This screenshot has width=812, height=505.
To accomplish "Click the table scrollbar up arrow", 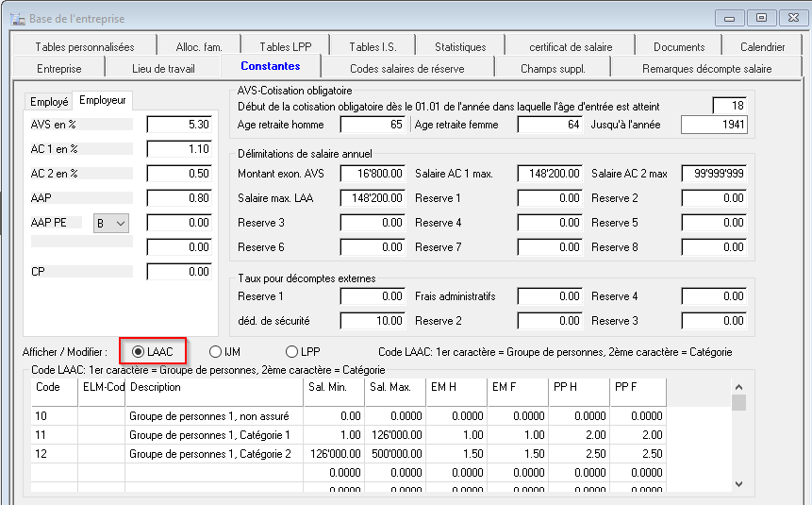I will (x=739, y=387).
